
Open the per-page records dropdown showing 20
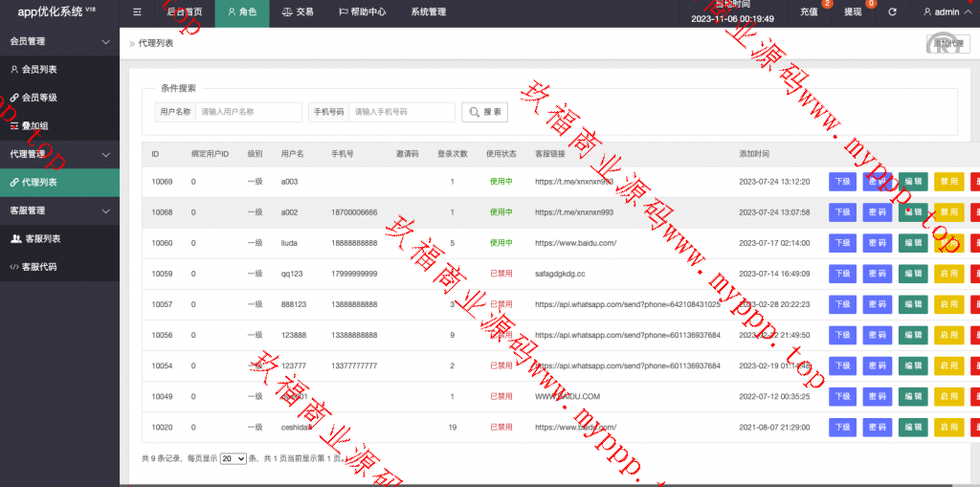pos(234,459)
